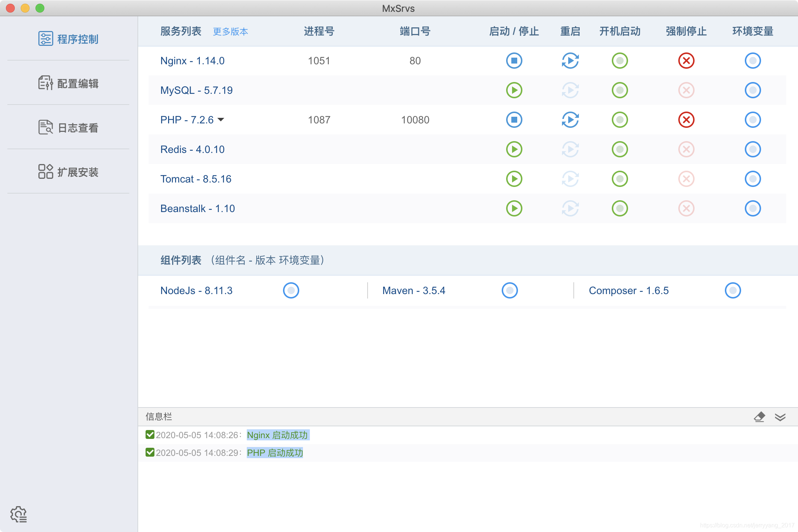Force stop PHP with red X

click(x=686, y=120)
